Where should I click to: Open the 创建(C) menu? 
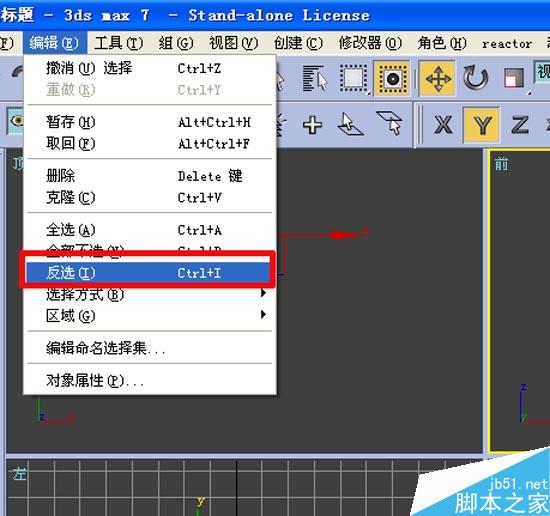pyautogui.click(x=298, y=43)
